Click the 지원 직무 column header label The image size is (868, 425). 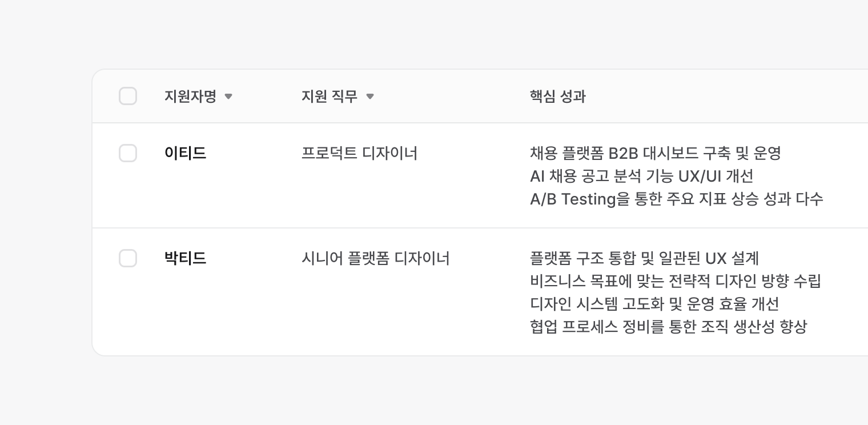329,96
